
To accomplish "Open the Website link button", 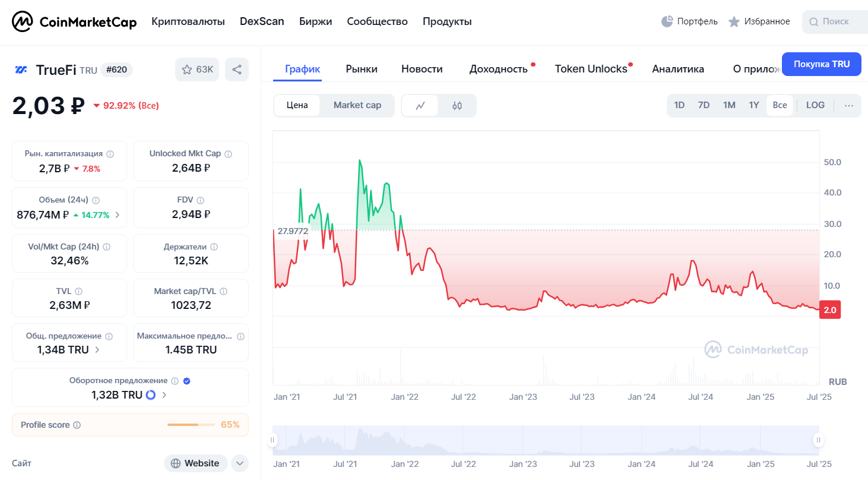I will pyautogui.click(x=196, y=463).
